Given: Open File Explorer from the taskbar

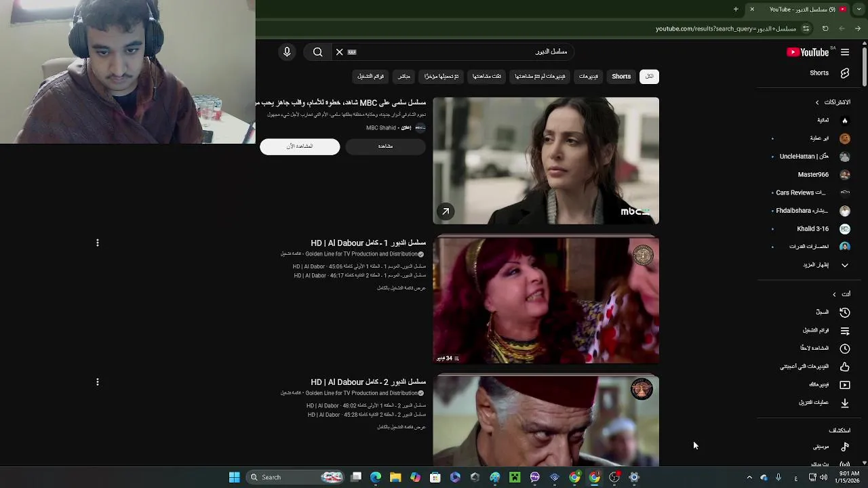Looking at the screenshot, I should click(395, 477).
